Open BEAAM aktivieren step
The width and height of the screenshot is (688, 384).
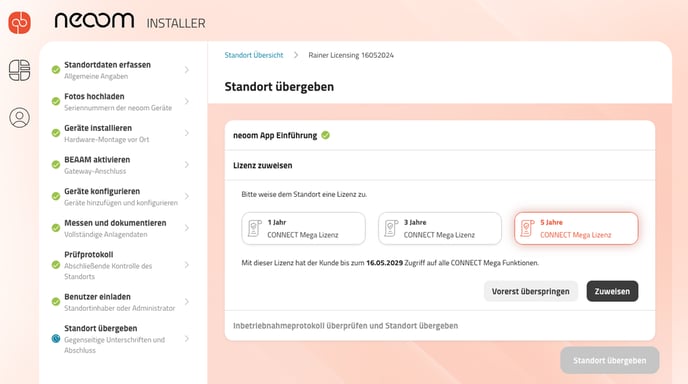pos(121,165)
